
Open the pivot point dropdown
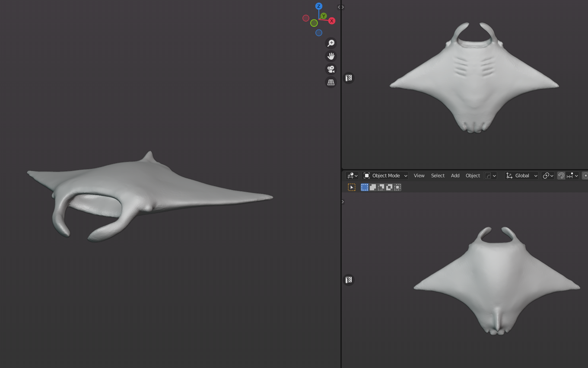(548, 176)
